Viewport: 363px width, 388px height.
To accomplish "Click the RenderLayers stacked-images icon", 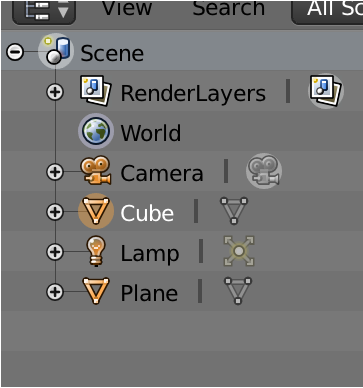I will pyautogui.click(x=96, y=91).
